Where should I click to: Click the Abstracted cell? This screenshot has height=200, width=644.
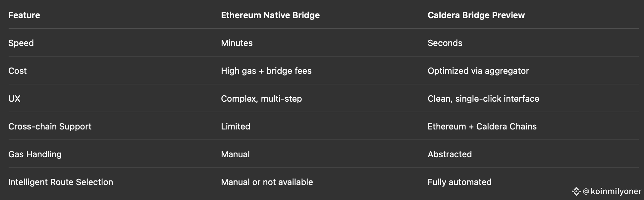450,154
